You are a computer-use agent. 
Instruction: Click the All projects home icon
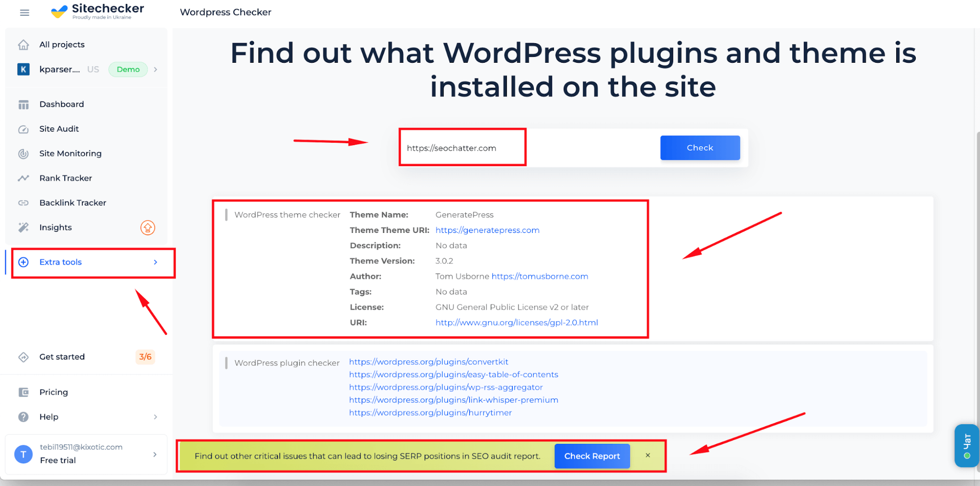(x=24, y=45)
